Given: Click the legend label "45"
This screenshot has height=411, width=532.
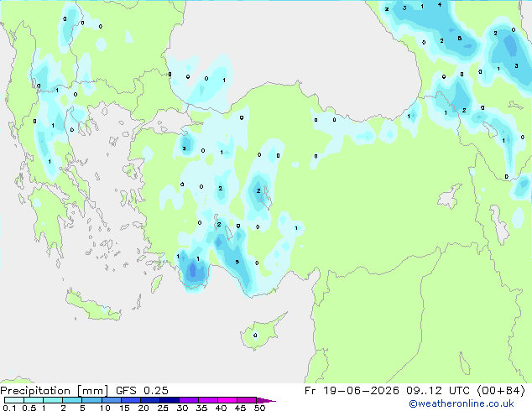Looking at the screenshot, I should [x=241, y=408].
